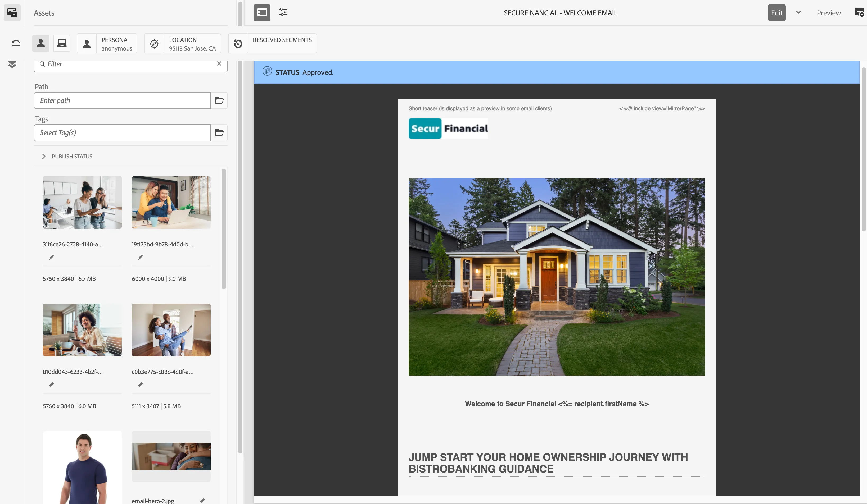Click the annotate icon at top right
The width and height of the screenshot is (867, 504).
click(859, 12)
